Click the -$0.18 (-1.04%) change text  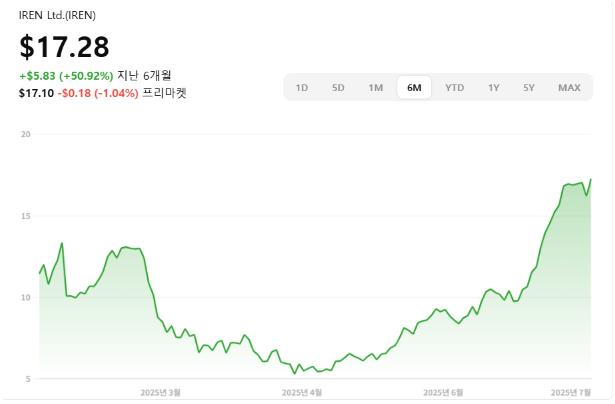(98, 93)
